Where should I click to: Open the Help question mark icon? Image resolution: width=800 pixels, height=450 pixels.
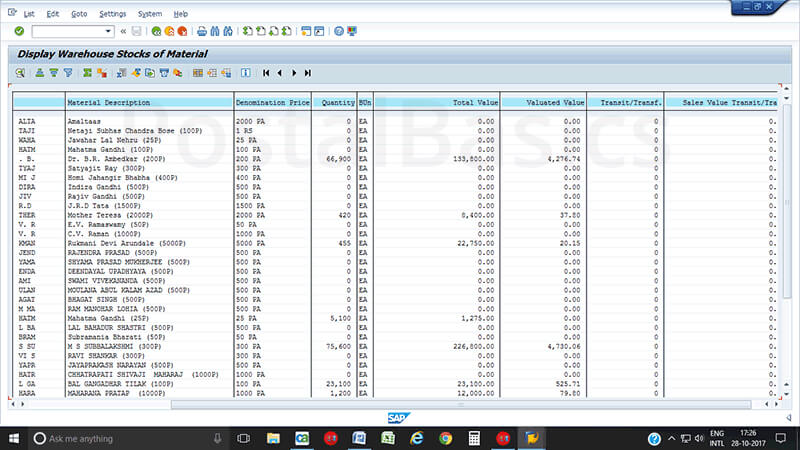click(x=339, y=31)
